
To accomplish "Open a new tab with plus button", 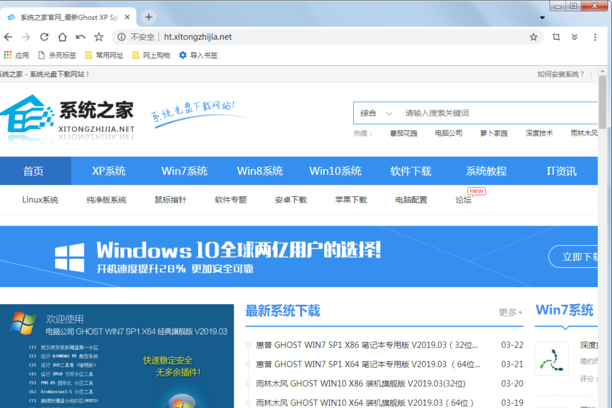I will click(148, 17).
